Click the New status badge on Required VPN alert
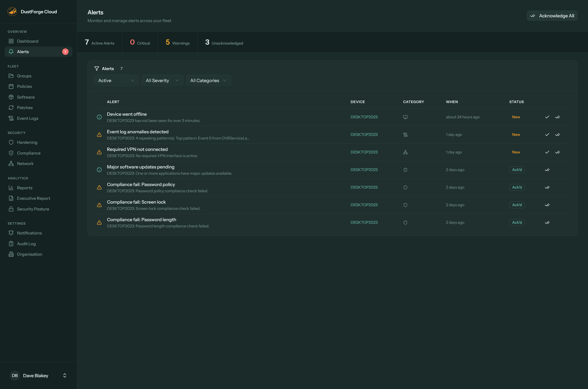This screenshot has width=588, height=389. click(x=516, y=152)
